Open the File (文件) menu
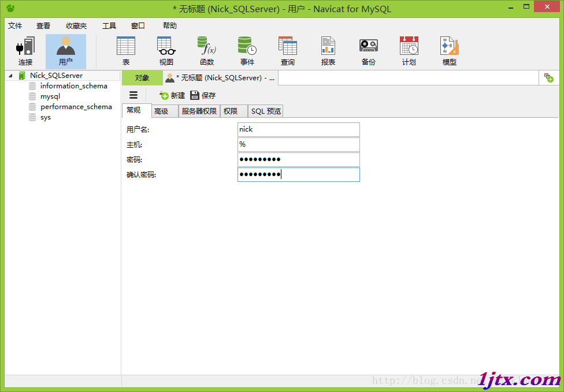Image resolution: width=564 pixels, height=392 pixels. pos(15,25)
